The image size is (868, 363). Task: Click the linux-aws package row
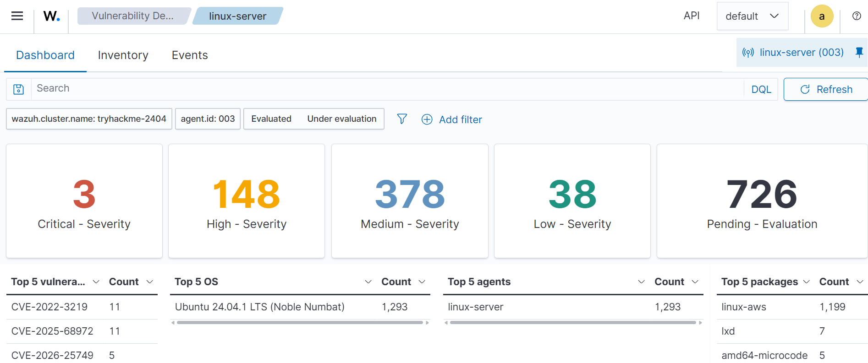792,307
